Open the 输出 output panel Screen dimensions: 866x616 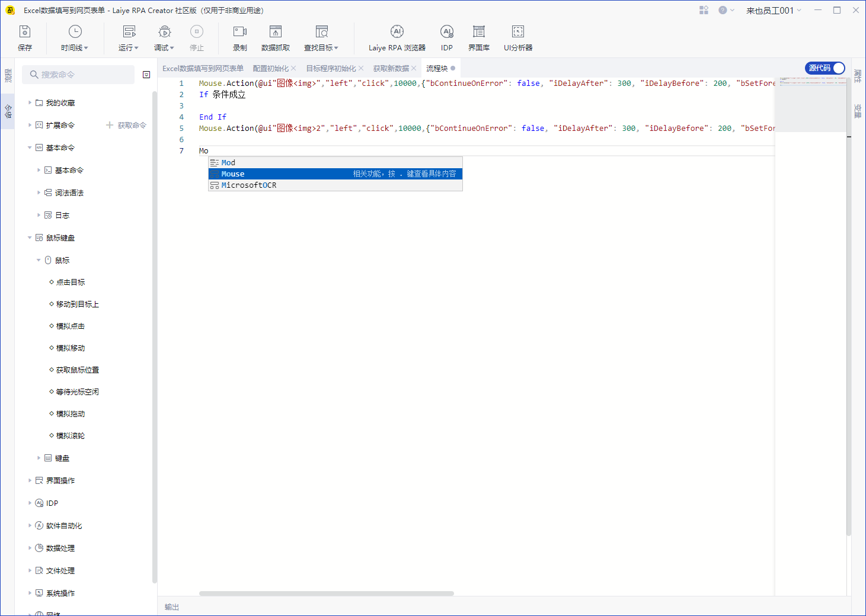(172, 607)
